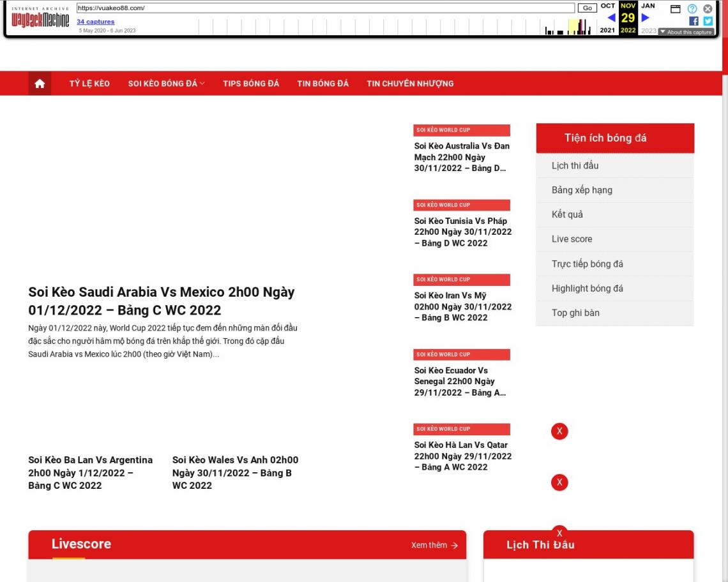Open the home icon in navigation bar
The height and width of the screenshot is (582, 728).
click(40, 84)
